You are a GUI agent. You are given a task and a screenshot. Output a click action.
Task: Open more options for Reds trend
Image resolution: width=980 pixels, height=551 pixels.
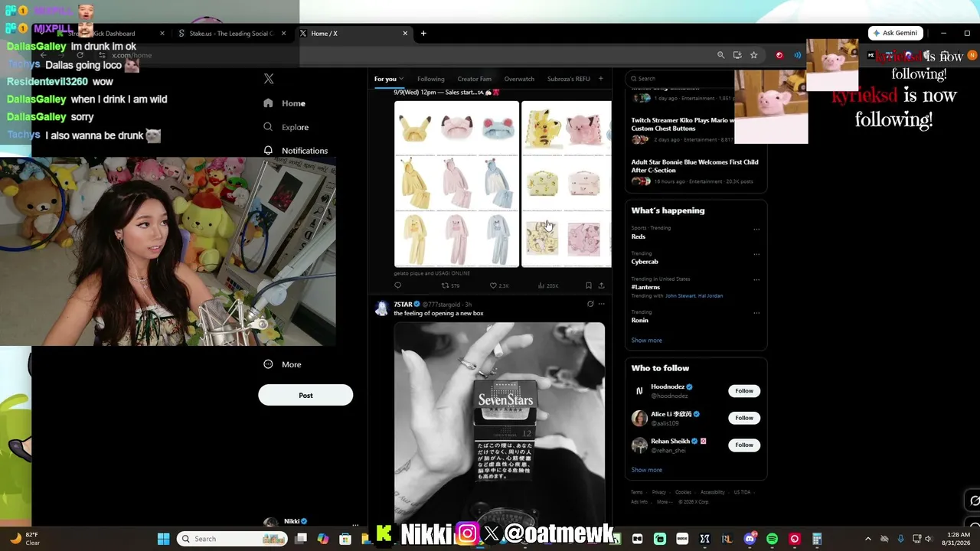pos(756,229)
